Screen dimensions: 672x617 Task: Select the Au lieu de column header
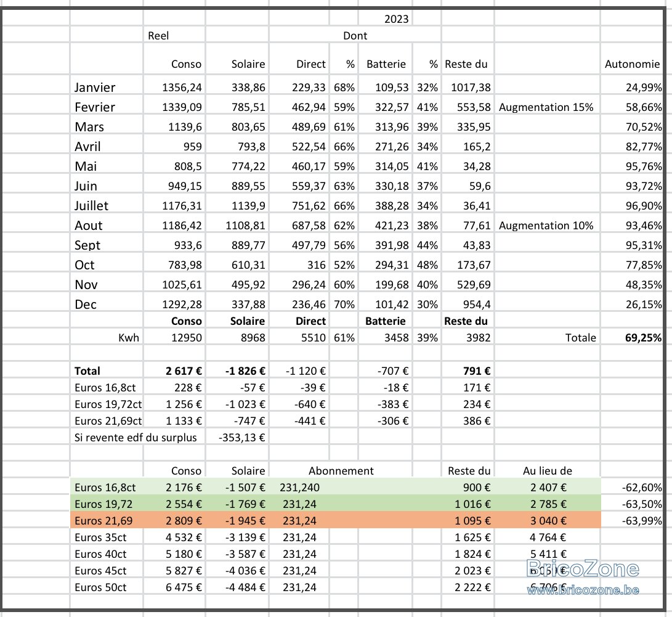click(548, 471)
